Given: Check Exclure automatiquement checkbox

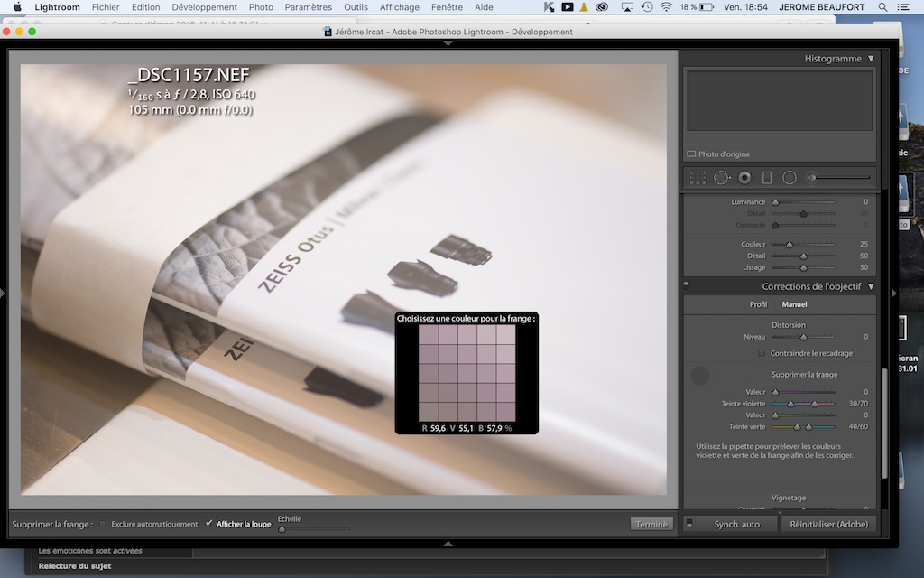Looking at the screenshot, I should tap(103, 524).
